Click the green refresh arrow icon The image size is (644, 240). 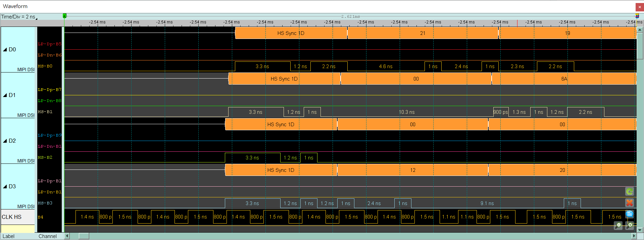pyautogui.click(x=630, y=191)
